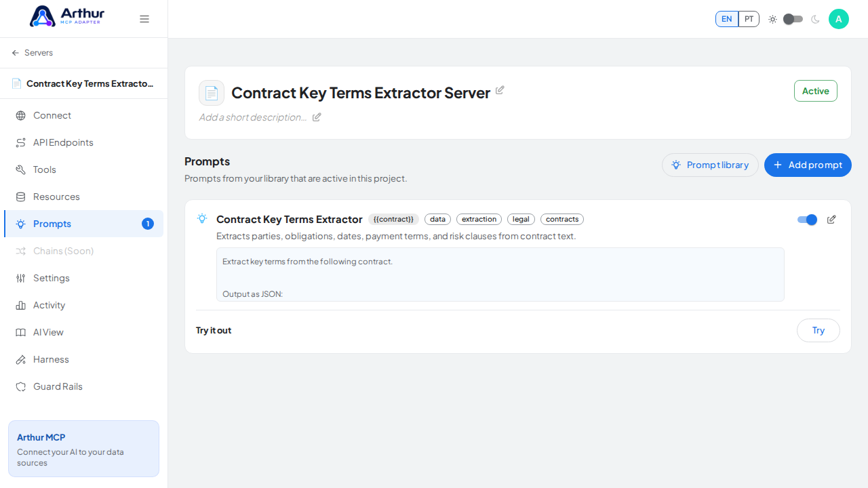Click the extraction tag
This screenshot has width=868, height=488.
[x=479, y=220]
